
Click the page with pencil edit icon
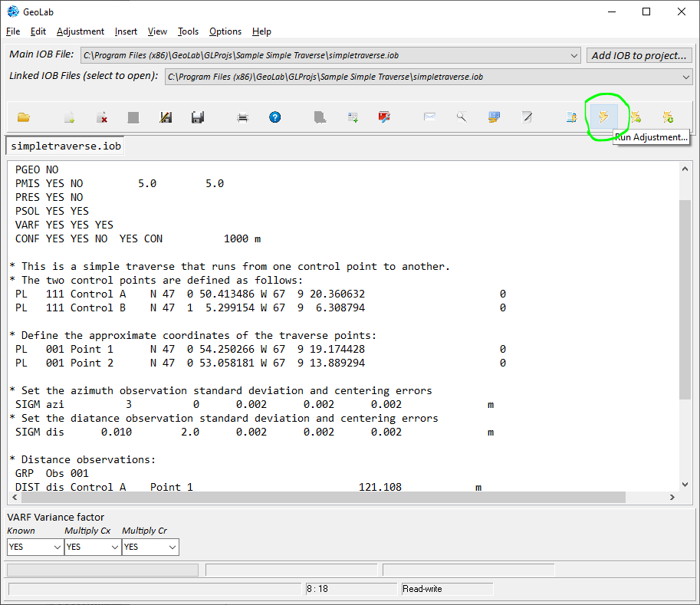pyautogui.click(x=527, y=117)
